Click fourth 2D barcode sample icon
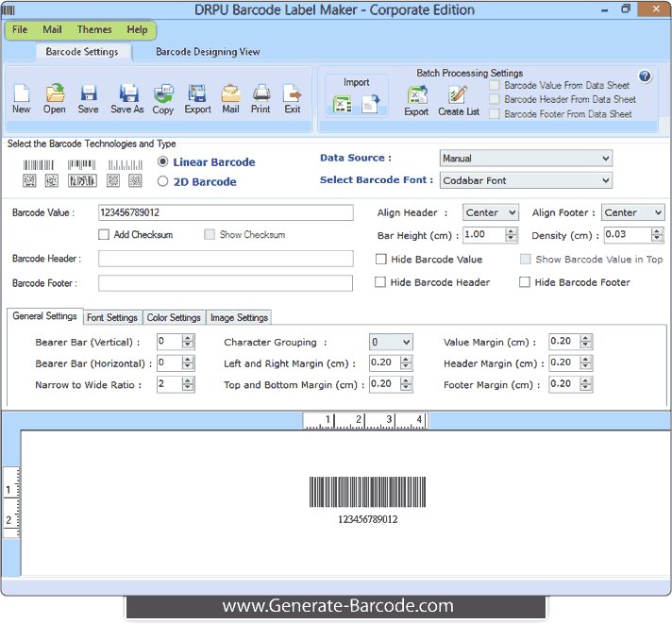Image resolution: width=672 pixels, height=624 pixels. pyautogui.click(x=113, y=180)
